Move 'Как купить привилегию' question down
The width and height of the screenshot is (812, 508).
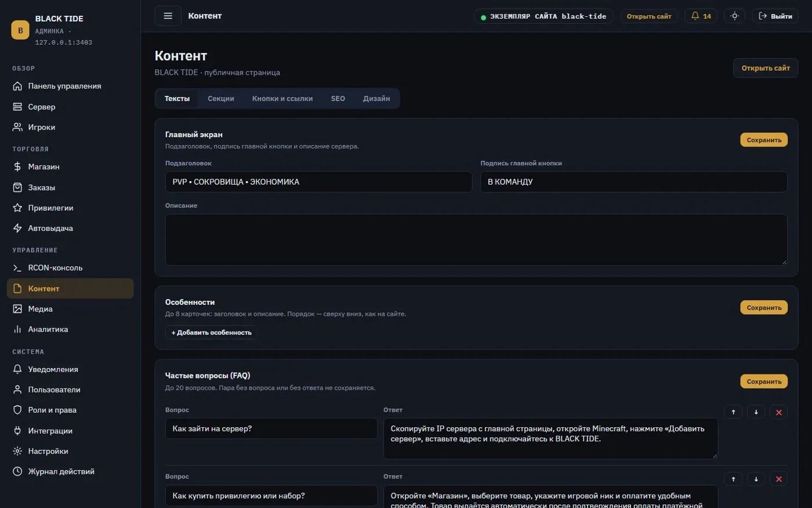point(756,479)
